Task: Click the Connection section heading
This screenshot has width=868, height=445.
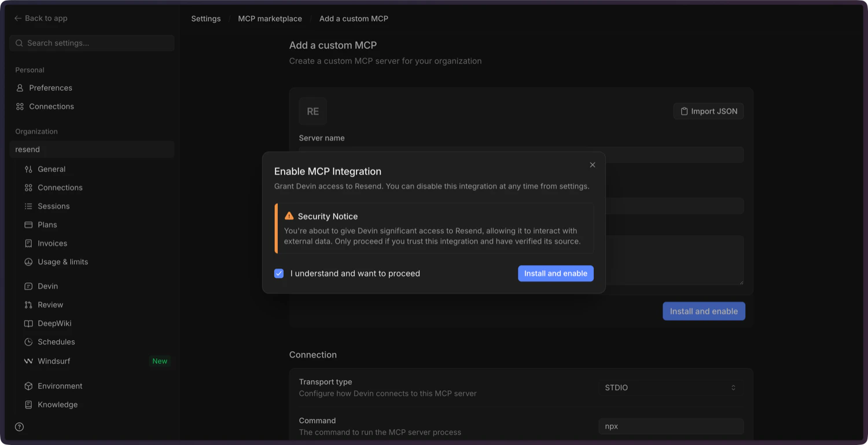Action: click(x=313, y=355)
